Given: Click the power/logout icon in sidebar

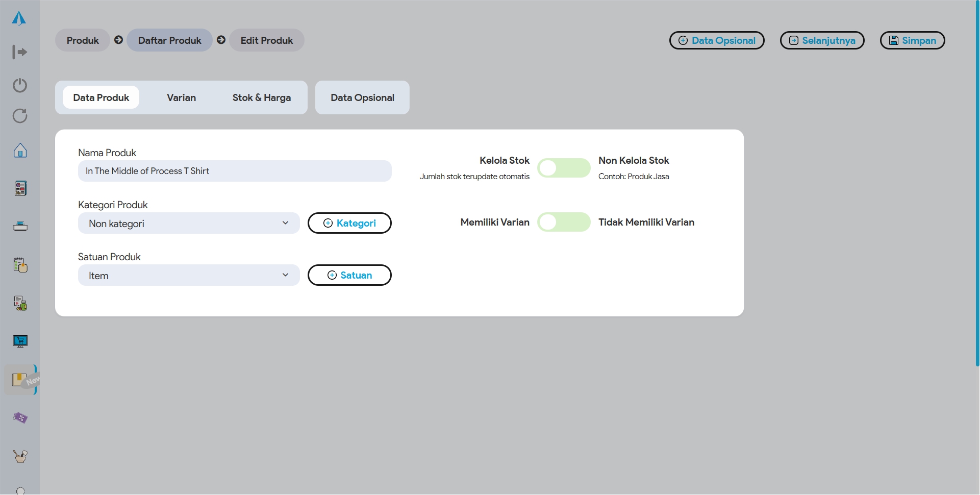Looking at the screenshot, I should (x=20, y=85).
